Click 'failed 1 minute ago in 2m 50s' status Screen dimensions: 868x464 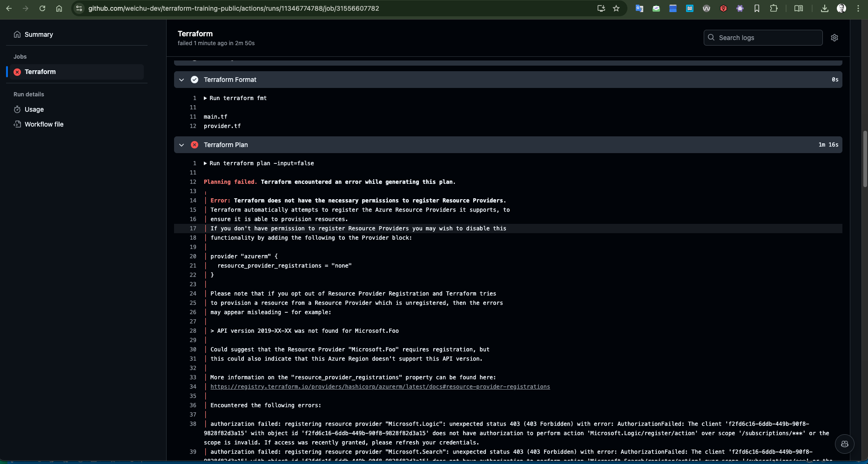216,43
